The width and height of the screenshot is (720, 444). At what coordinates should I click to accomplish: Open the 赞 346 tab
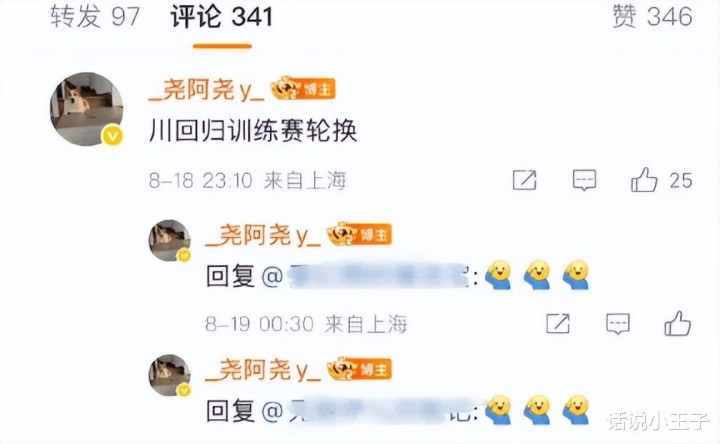[652, 17]
